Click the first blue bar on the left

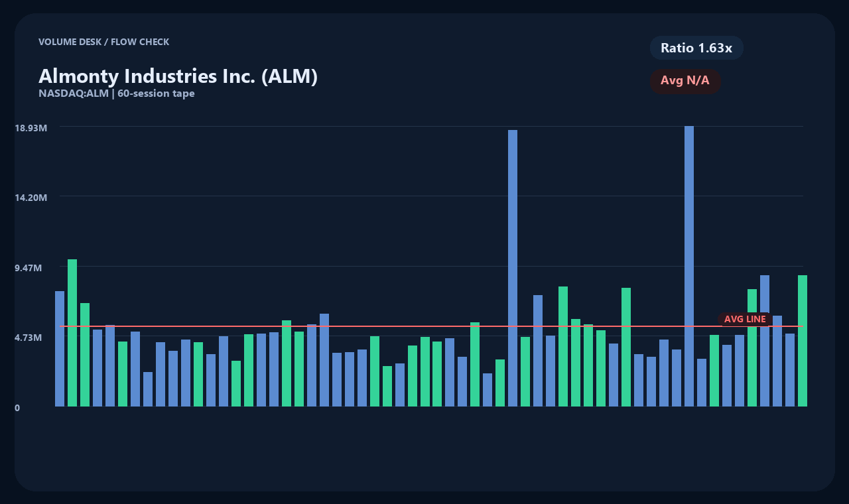(60, 349)
